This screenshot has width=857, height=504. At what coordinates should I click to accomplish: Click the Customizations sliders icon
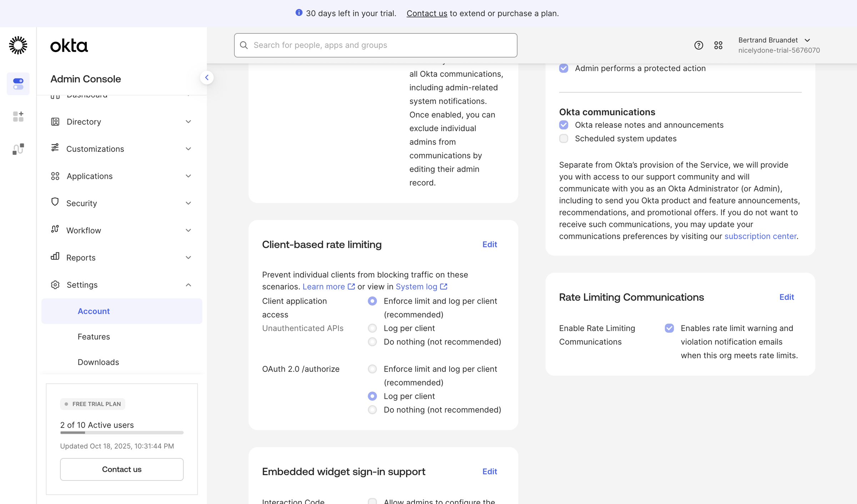click(x=55, y=147)
